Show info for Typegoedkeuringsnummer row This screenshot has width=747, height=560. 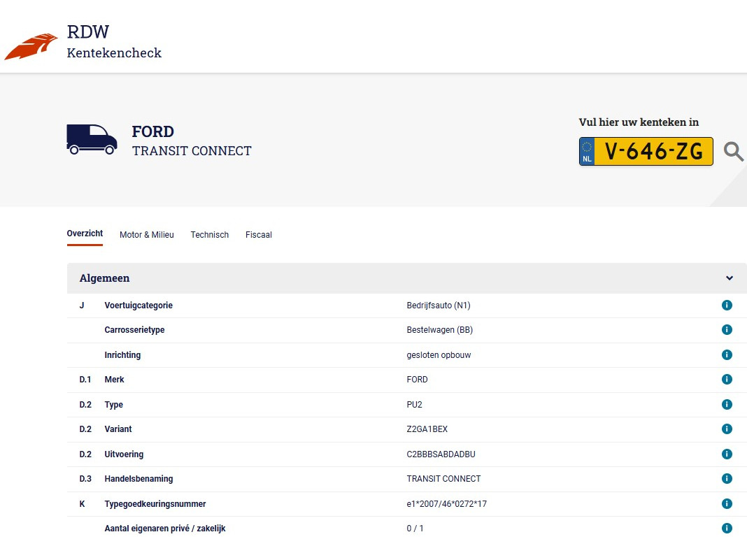coord(727,504)
